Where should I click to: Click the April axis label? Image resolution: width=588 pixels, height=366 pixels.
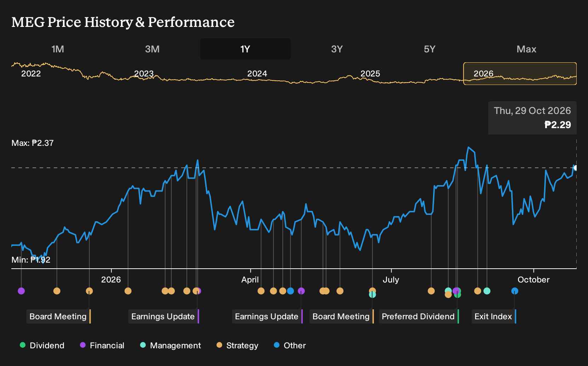click(250, 280)
